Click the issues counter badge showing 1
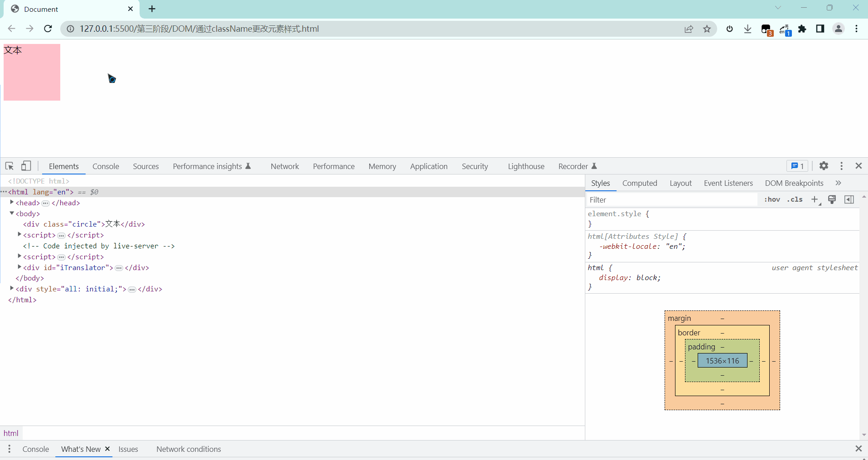 pos(797,166)
